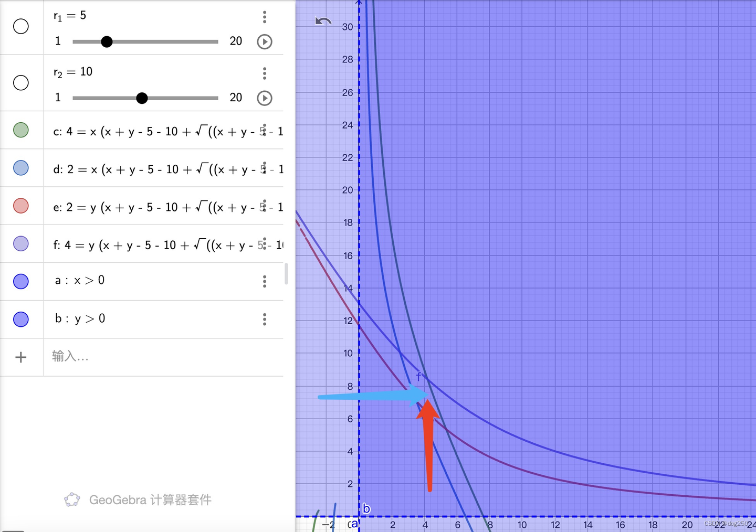Toggle visibility of slider r2
Screen dimensions: 756x532
point(21,82)
